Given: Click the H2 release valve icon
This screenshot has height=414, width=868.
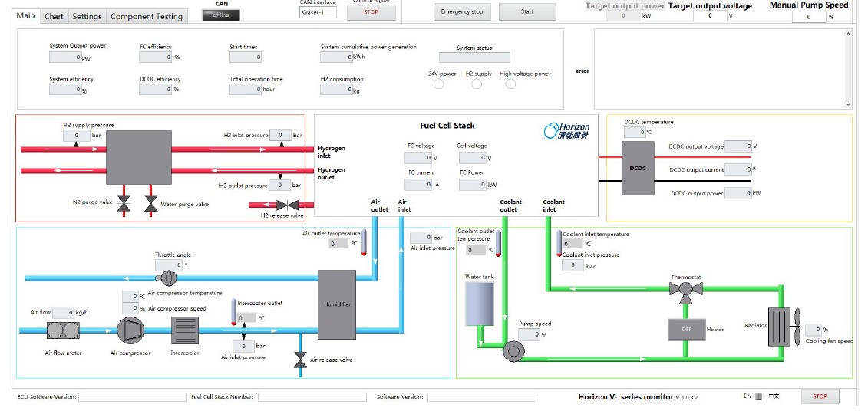Looking at the screenshot, I should click(287, 205).
